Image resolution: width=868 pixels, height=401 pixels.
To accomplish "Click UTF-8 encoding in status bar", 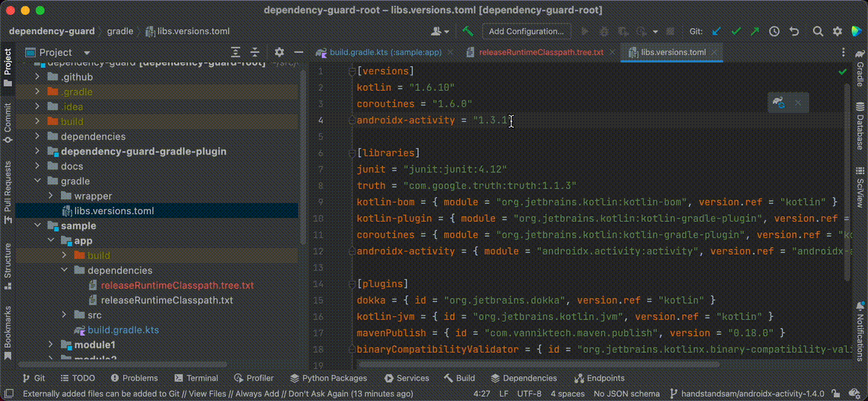I will pos(529,394).
